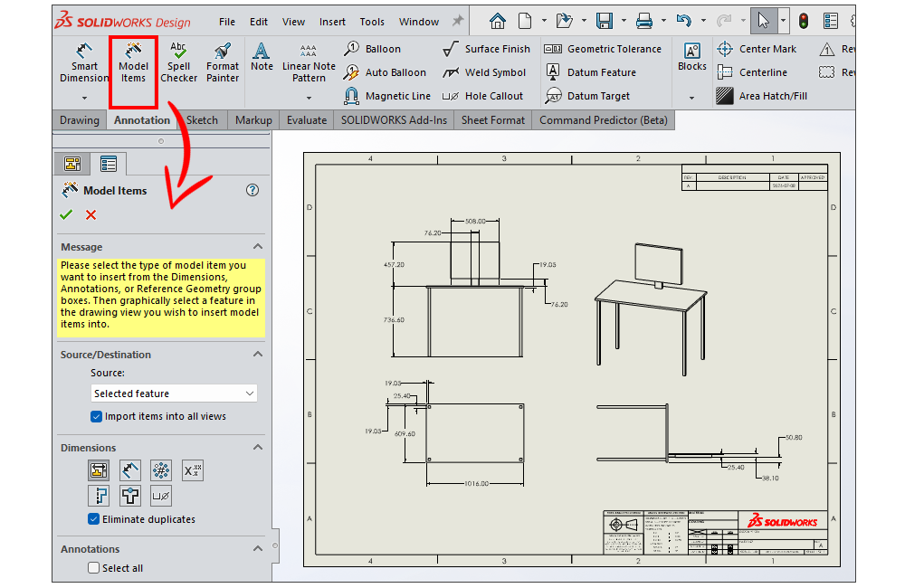Switch to the Sheet Format tab
This screenshot has height=588, width=905.
[493, 120]
